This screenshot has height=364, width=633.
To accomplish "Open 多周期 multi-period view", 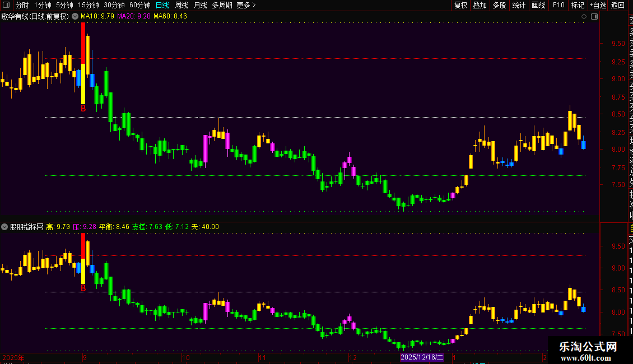I will coord(222,5).
